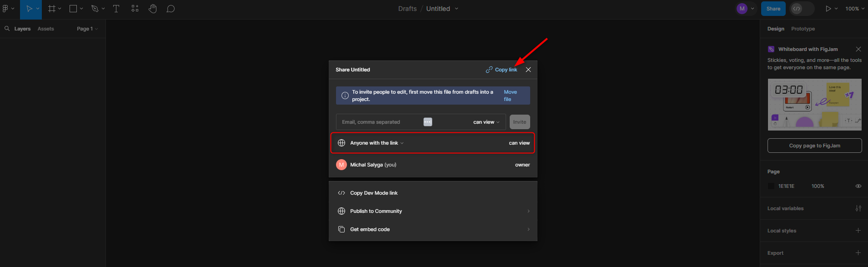Image resolution: width=868 pixels, height=267 pixels.
Task: Select the Hand tool
Action: point(153,9)
